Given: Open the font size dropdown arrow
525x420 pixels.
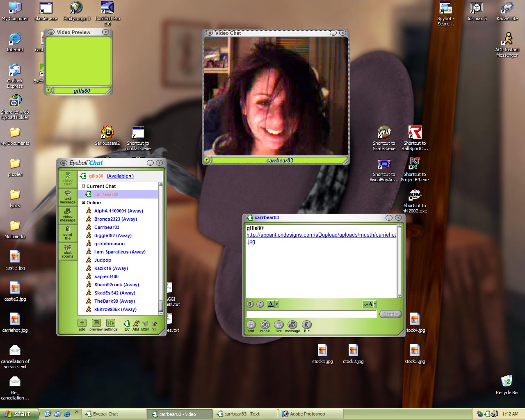Looking at the screenshot, I should coord(375,304).
